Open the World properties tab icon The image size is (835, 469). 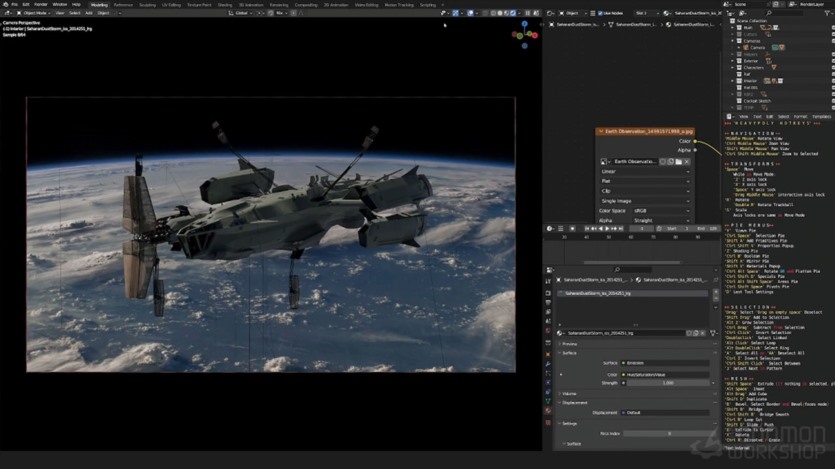pyautogui.click(x=548, y=331)
